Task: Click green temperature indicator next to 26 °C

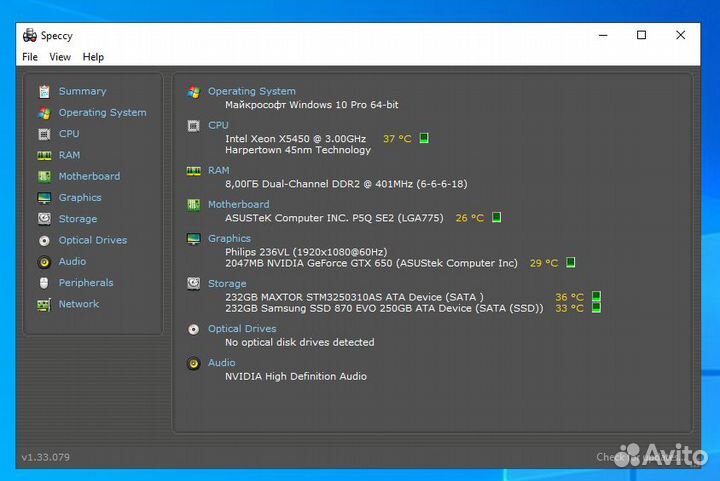Action: point(496,217)
